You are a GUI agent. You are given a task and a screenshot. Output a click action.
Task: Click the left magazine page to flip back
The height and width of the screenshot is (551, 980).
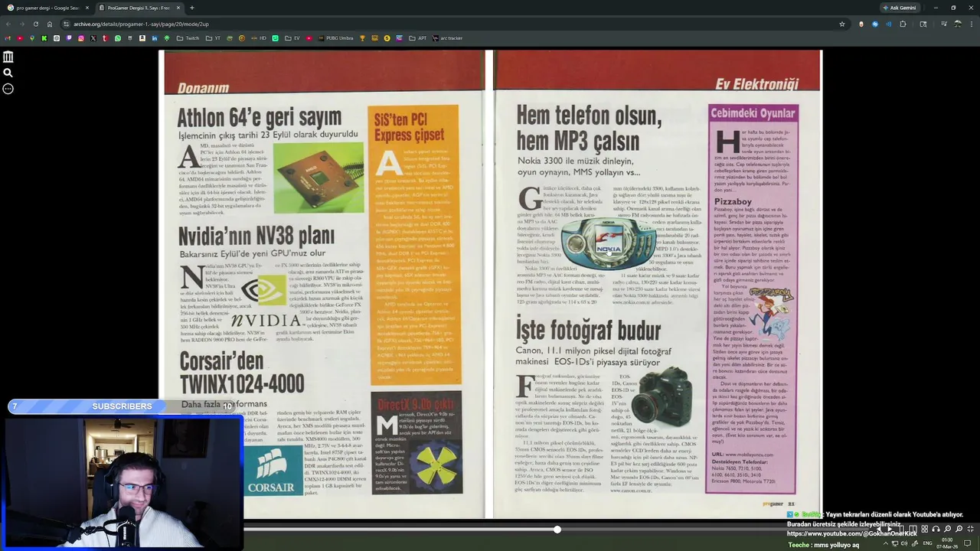pos(324,285)
